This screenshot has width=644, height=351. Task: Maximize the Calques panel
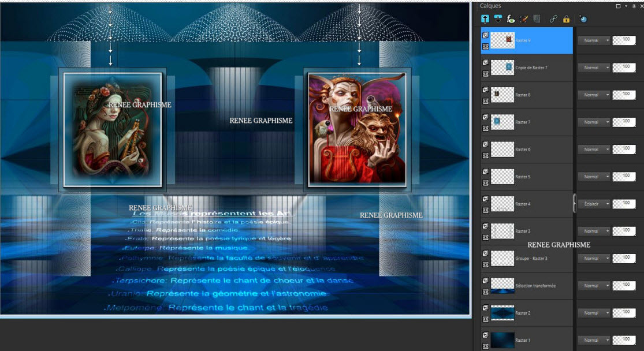coord(618,6)
